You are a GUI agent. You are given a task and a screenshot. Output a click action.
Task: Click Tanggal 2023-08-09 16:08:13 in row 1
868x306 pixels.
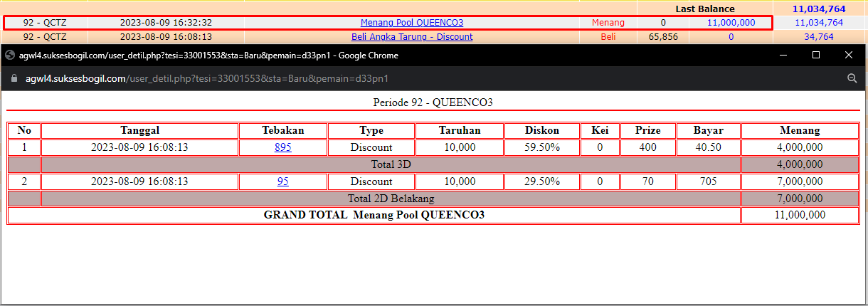[x=139, y=147]
